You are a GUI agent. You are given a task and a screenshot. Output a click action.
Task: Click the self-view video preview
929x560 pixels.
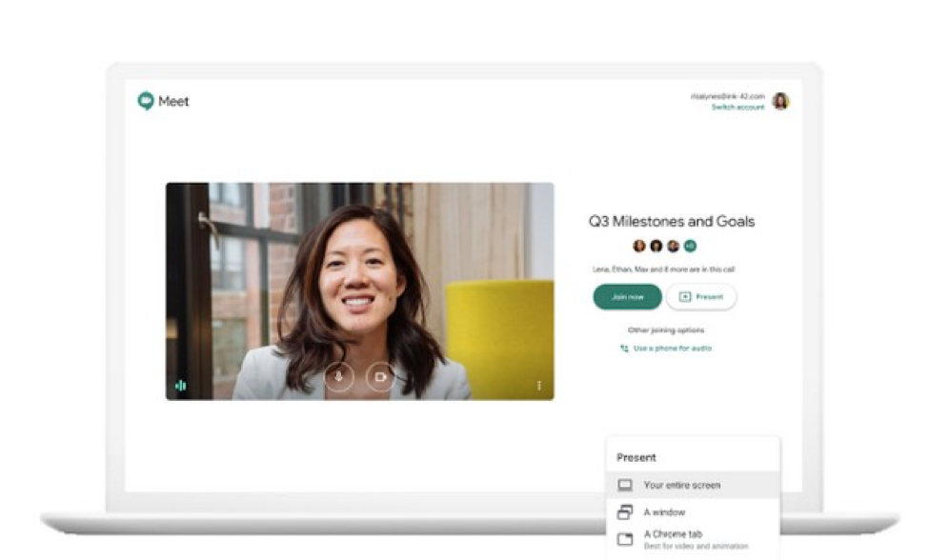coord(359,291)
